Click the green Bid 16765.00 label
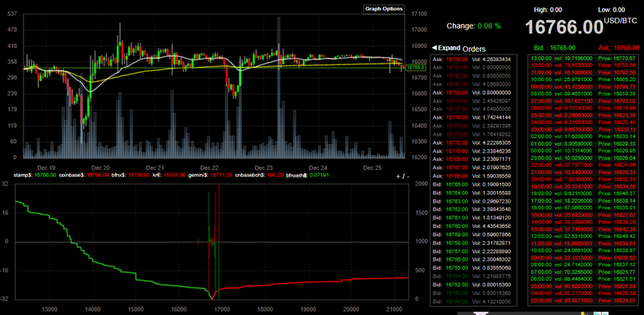Screen dimensions: 644x315 (x=555, y=48)
